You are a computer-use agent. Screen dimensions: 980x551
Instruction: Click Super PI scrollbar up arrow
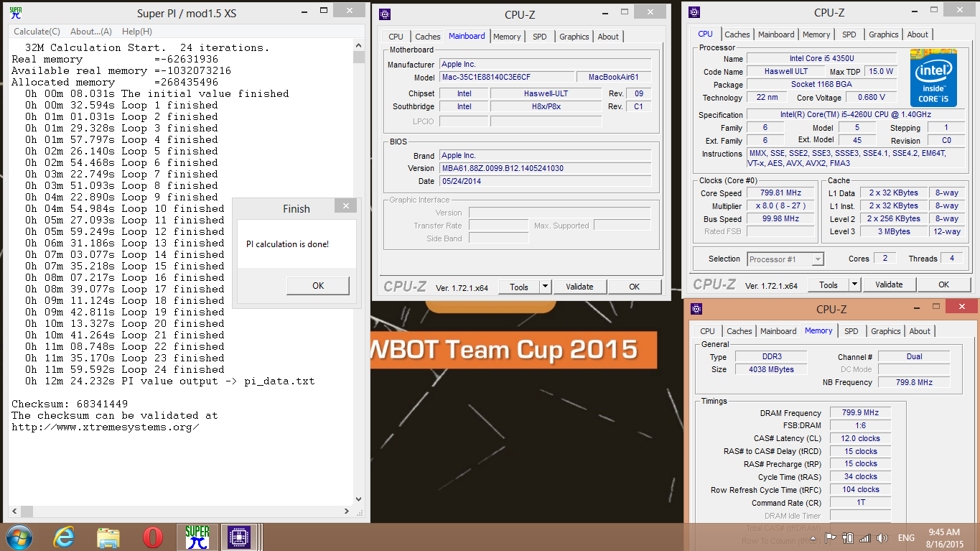click(x=360, y=47)
